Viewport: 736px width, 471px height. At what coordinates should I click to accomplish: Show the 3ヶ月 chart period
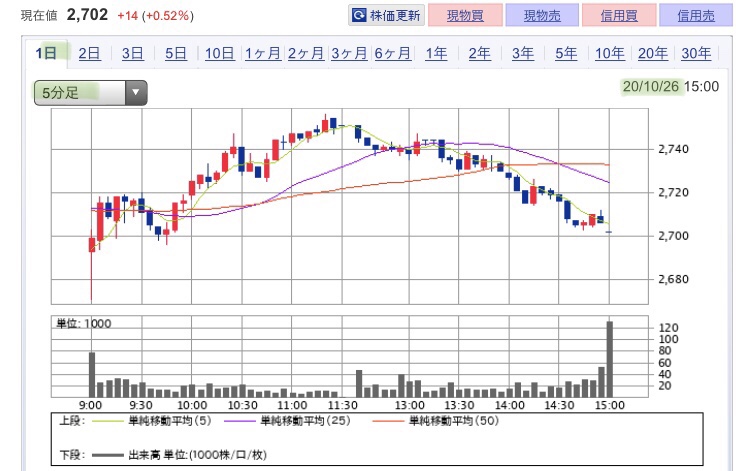(x=349, y=53)
